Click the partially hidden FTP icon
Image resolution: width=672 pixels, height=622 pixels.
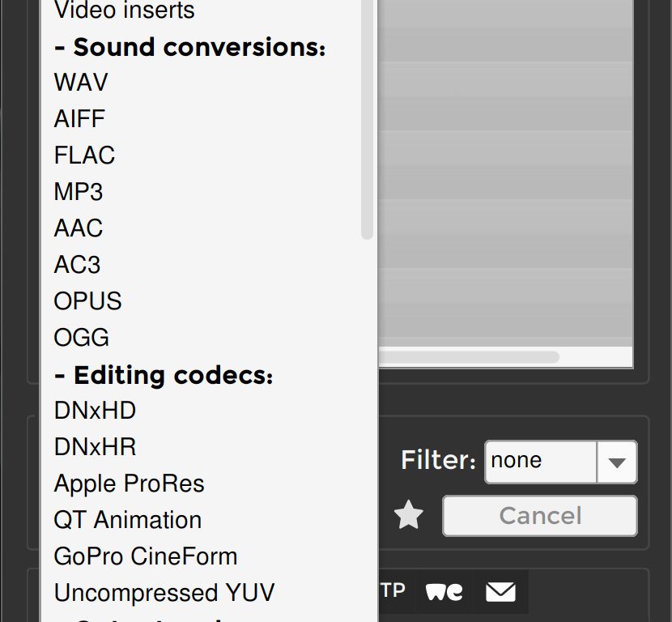(393, 591)
